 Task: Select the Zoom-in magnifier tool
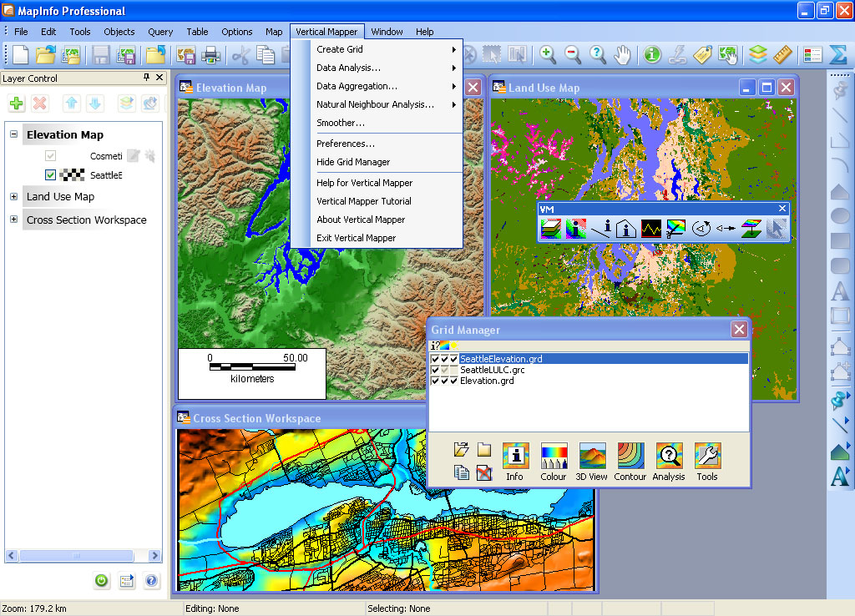click(x=548, y=54)
